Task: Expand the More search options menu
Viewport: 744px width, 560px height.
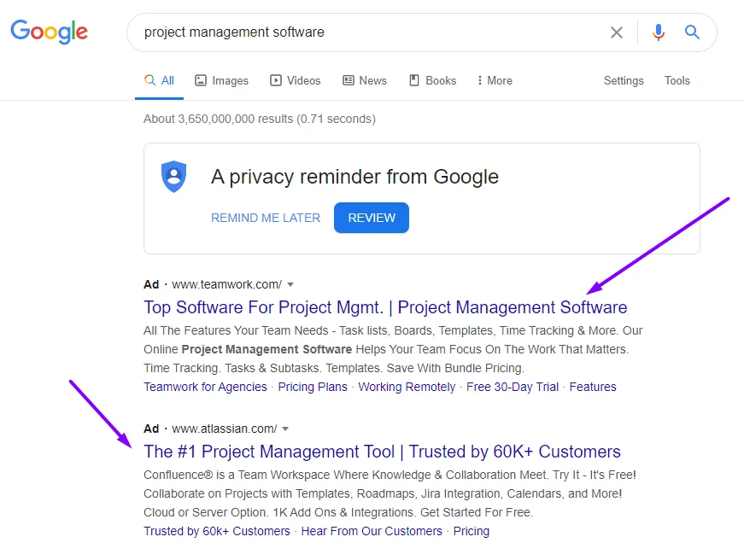Action: tap(495, 80)
